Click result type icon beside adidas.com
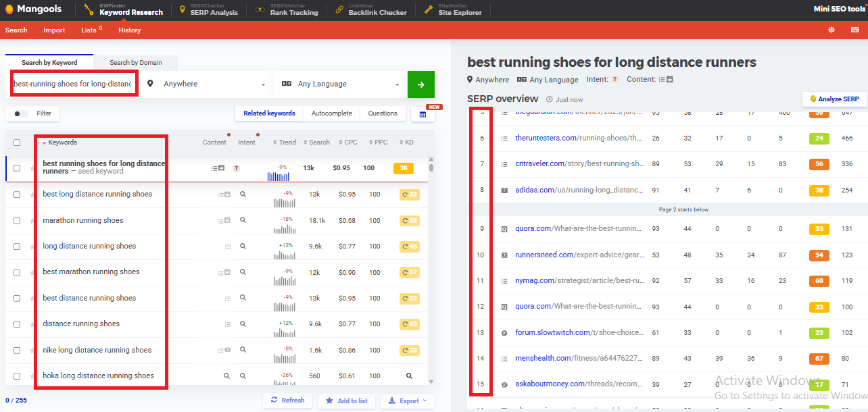The height and width of the screenshot is (412, 868). 504,190
